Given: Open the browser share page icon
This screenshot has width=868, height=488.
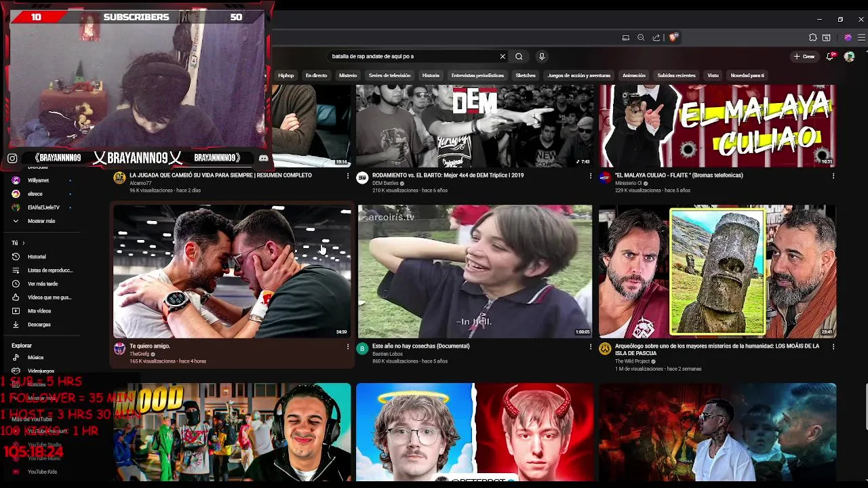Looking at the screenshot, I should (x=656, y=37).
